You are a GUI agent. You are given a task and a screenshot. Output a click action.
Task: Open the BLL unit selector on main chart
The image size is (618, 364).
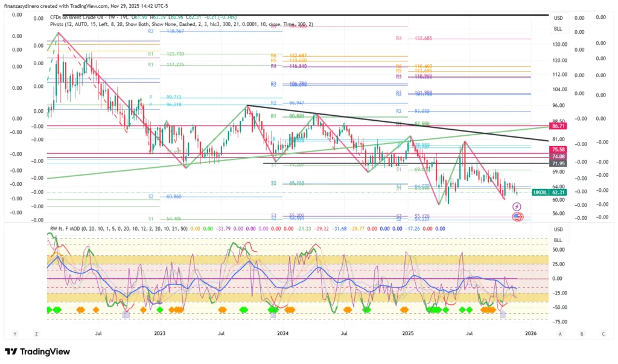(558, 29)
